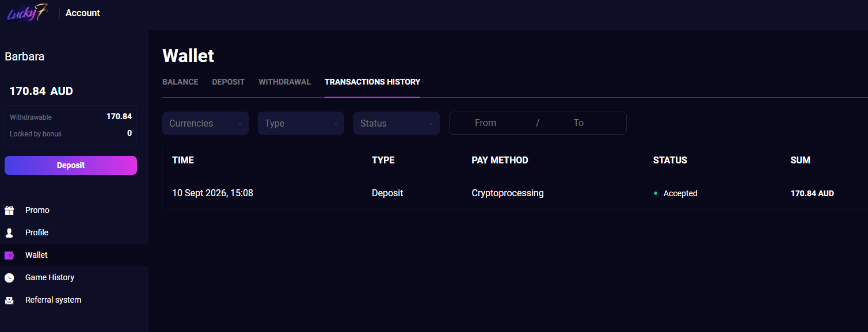This screenshot has height=332, width=868.
Task: Click the username Barbara
Action: (25, 56)
